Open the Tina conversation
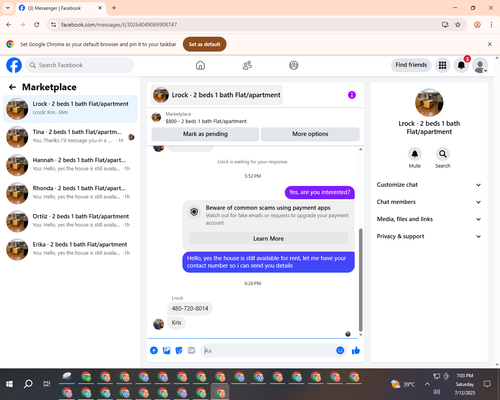 [x=70, y=137]
